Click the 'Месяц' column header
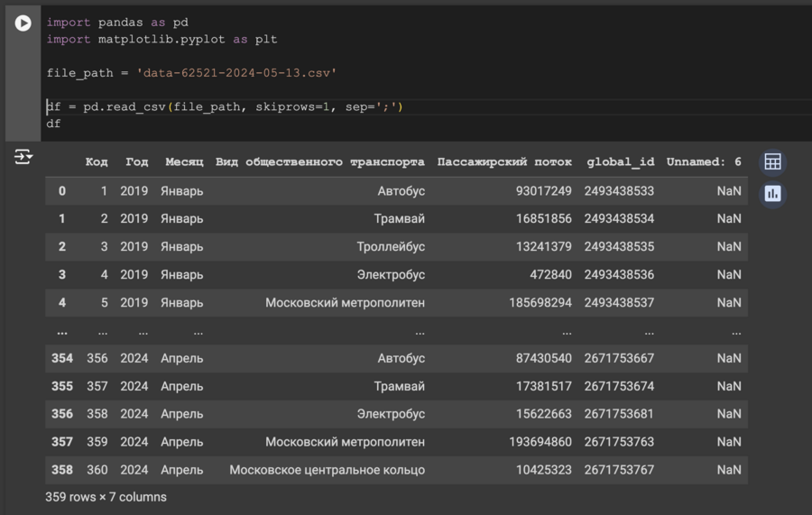Image resolution: width=812 pixels, height=515 pixels. tap(184, 162)
